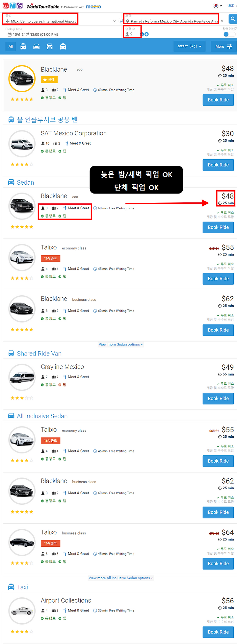The image size is (237, 644).
Task: Open the More filters button
Action: pos(224,46)
